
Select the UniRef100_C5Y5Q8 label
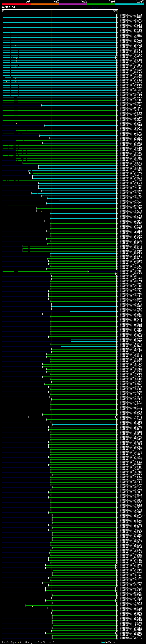tap(131, 100)
